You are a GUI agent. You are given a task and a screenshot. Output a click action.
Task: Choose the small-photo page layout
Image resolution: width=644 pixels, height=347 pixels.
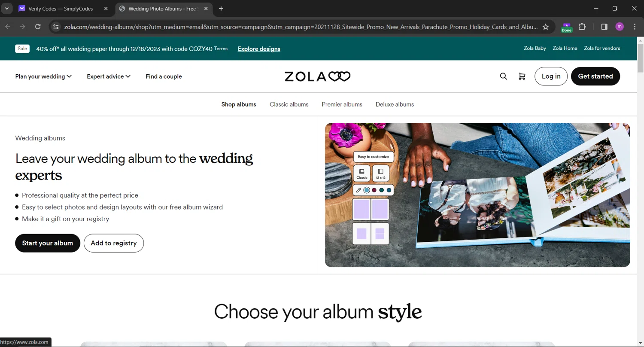[x=371, y=234]
